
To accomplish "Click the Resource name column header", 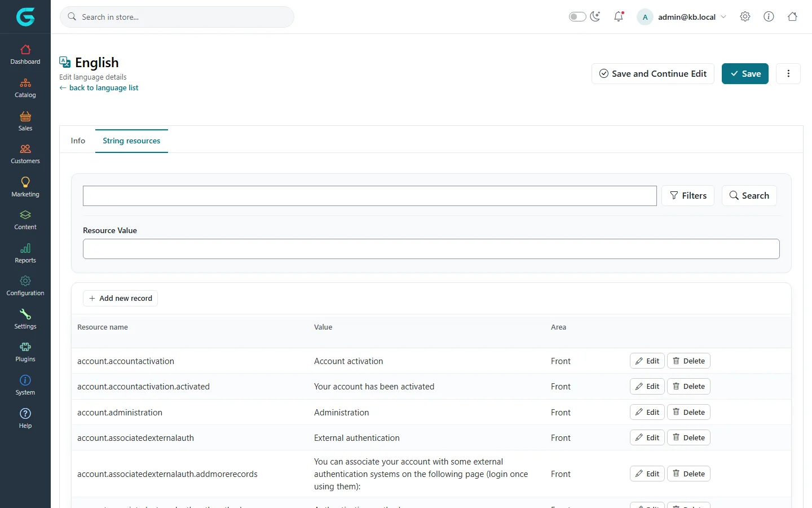I will tap(103, 327).
